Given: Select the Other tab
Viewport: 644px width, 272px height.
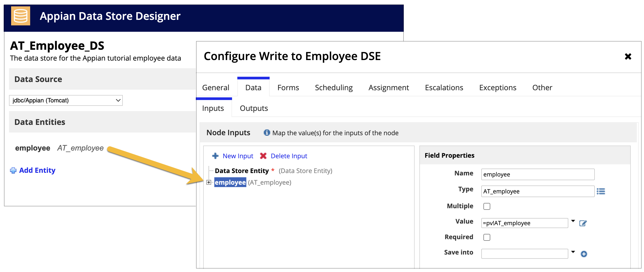Looking at the screenshot, I should [542, 88].
